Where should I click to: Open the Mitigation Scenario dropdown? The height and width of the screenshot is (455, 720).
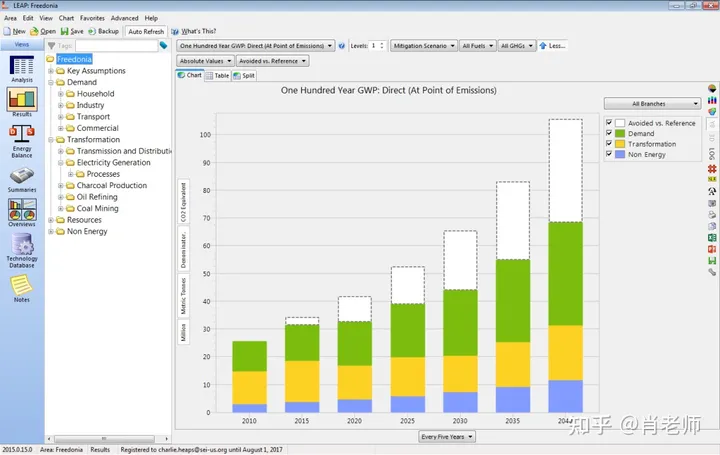coord(424,46)
